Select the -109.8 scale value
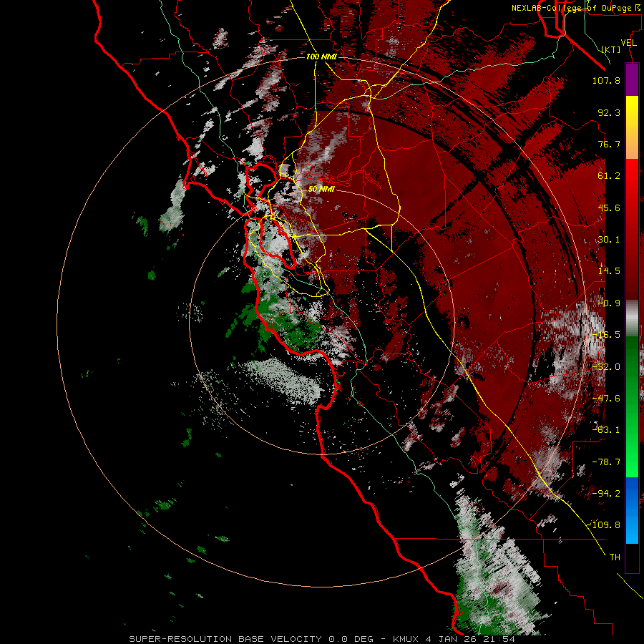Viewport: 644px width, 644px height. pos(604,525)
